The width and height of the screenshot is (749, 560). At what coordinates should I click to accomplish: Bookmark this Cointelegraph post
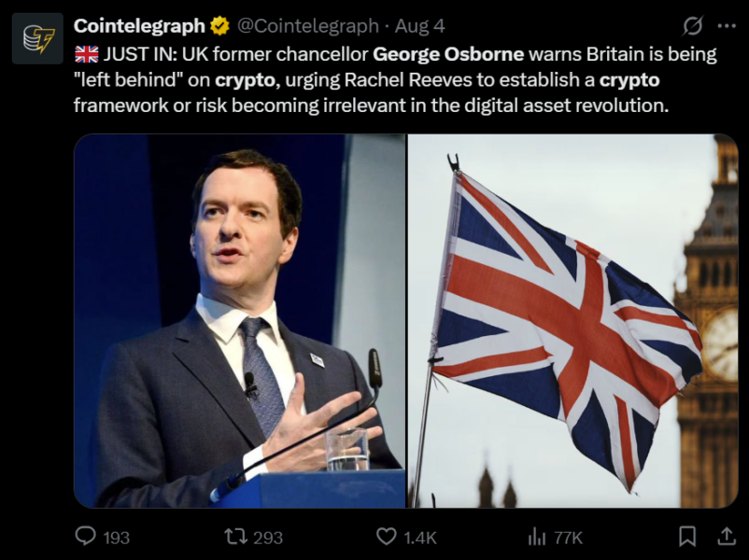pos(687,536)
